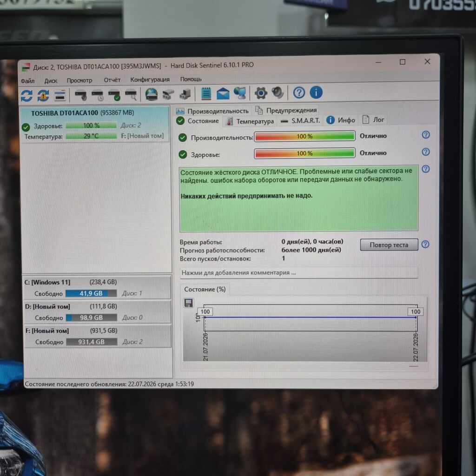Click the send email envelope icon
476x476 pixels.
pyautogui.click(x=223, y=93)
